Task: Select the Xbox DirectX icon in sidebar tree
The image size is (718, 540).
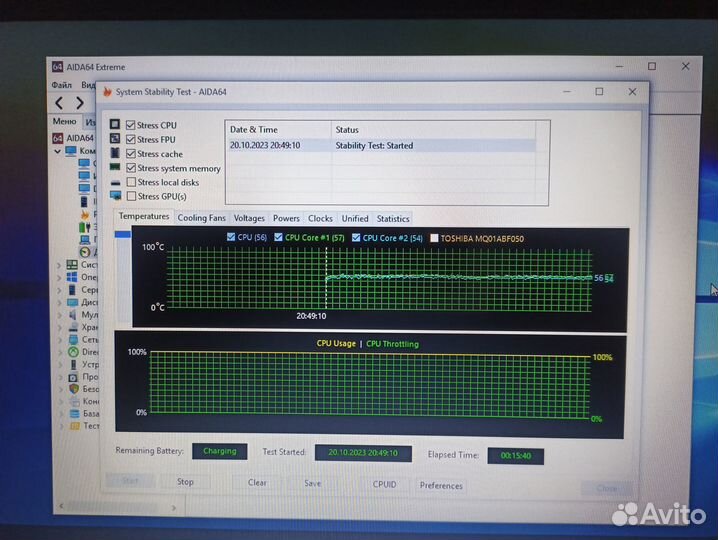Action: (x=73, y=352)
